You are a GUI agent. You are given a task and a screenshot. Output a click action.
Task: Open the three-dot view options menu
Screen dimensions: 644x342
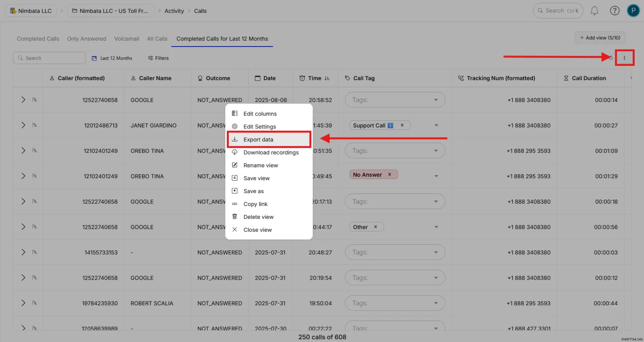click(x=624, y=58)
